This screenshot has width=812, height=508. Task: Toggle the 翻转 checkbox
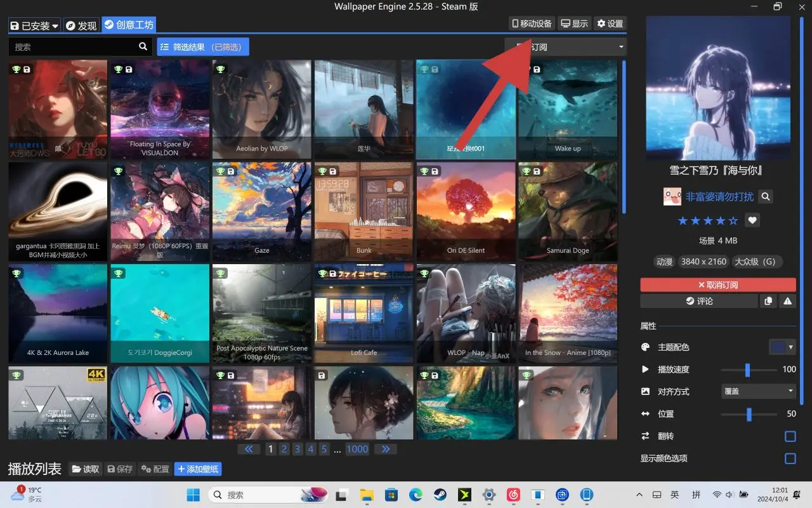tap(790, 436)
